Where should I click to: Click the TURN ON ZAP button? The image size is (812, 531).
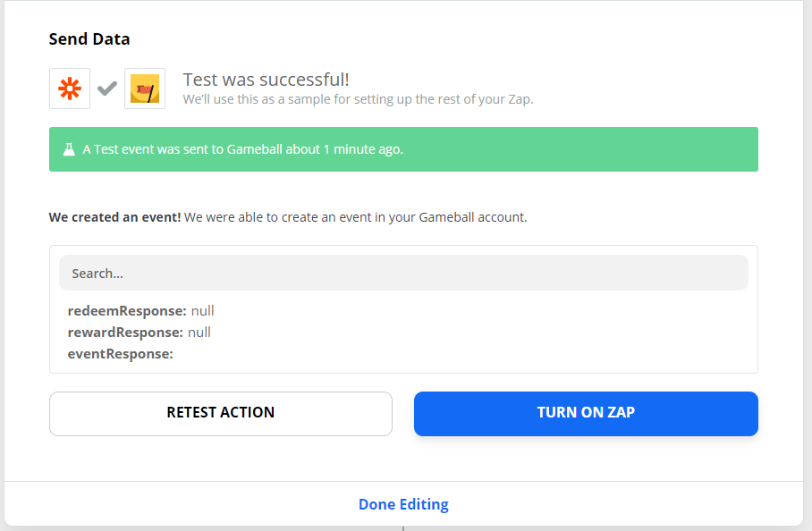(x=586, y=414)
